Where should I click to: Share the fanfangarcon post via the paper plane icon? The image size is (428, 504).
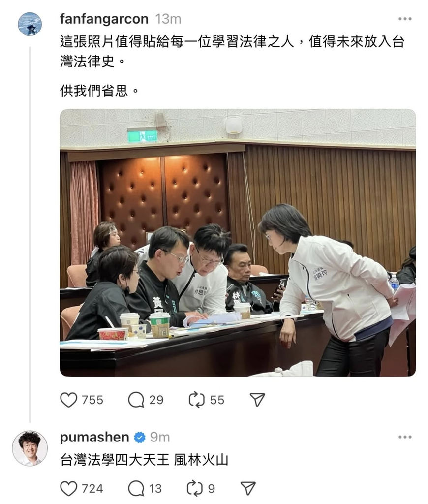click(x=257, y=400)
